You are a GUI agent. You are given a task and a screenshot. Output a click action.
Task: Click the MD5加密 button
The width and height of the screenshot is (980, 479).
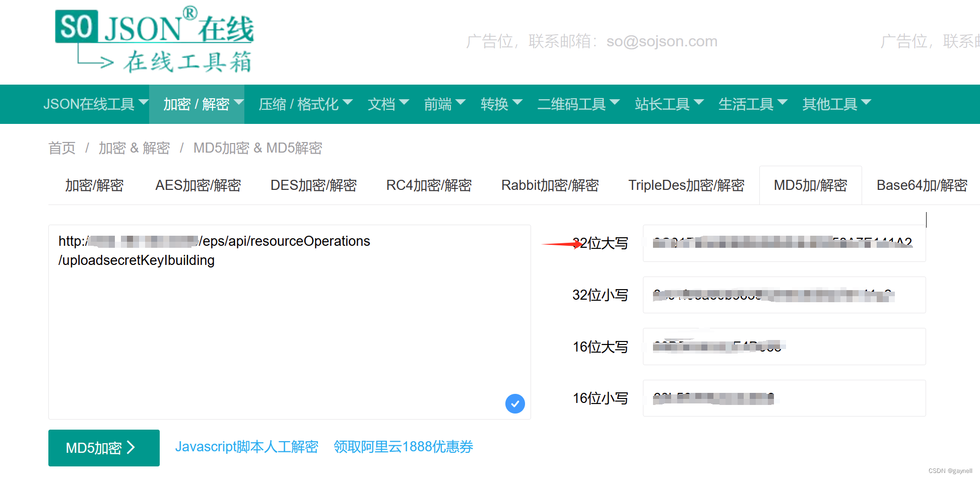[x=104, y=448]
